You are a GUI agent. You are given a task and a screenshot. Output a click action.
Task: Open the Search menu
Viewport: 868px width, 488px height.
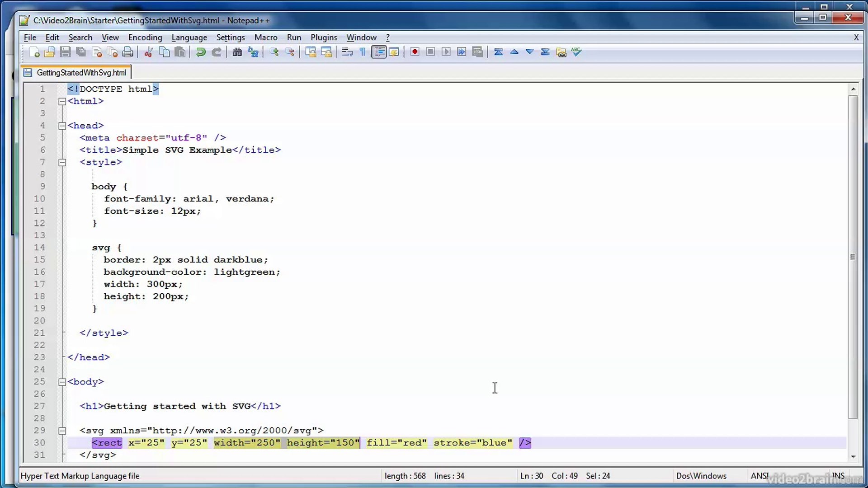pos(80,38)
